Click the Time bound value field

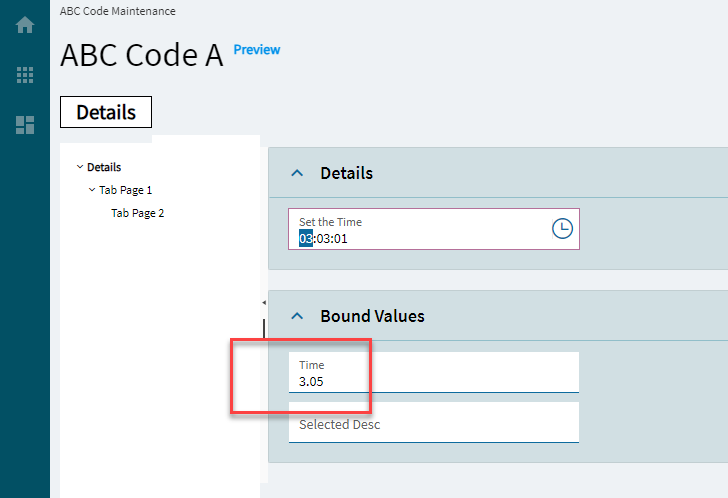(x=434, y=372)
